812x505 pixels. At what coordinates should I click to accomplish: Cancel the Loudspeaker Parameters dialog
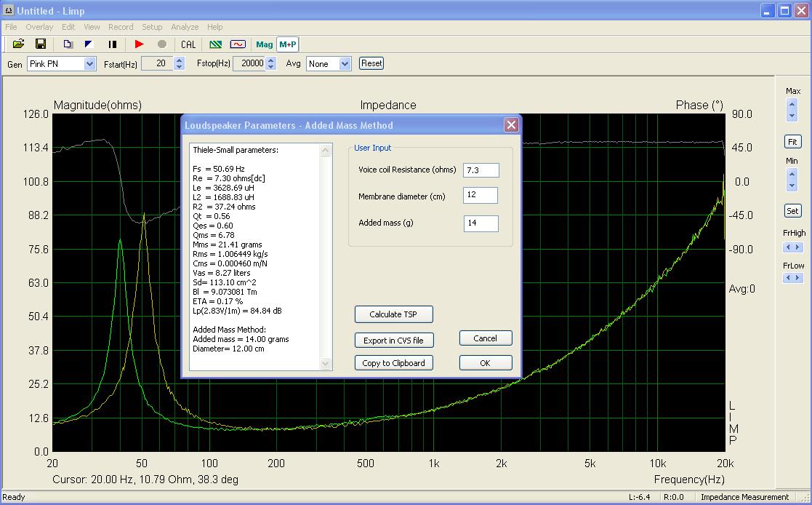pyautogui.click(x=485, y=338)
